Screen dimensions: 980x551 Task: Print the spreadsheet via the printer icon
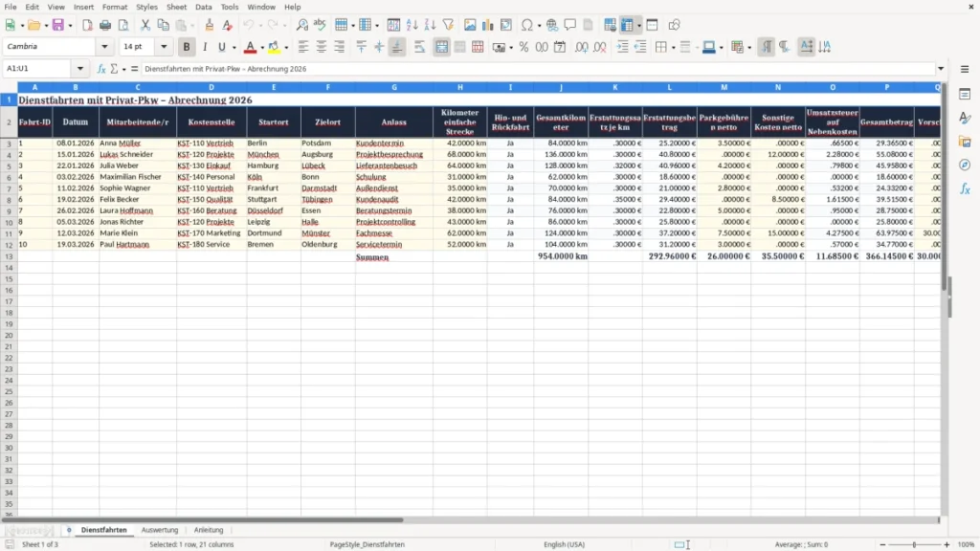(105, 25)
